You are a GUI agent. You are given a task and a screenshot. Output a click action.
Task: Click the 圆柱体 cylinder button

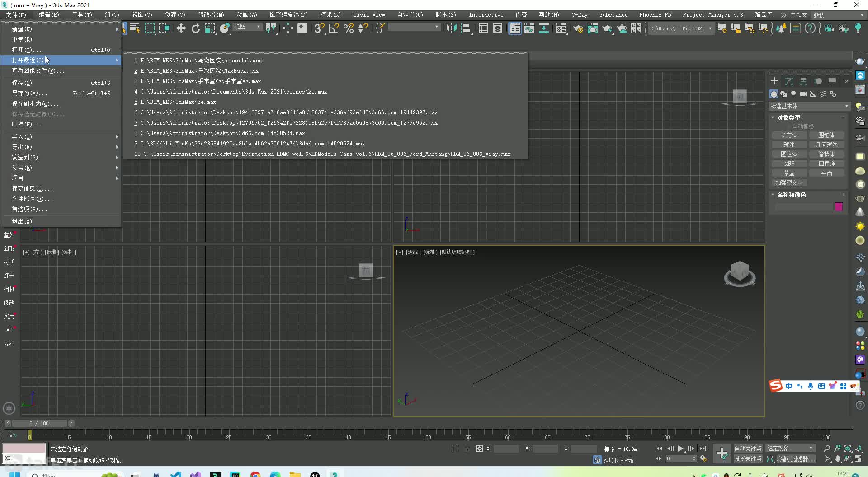click(x=789, y=154)
